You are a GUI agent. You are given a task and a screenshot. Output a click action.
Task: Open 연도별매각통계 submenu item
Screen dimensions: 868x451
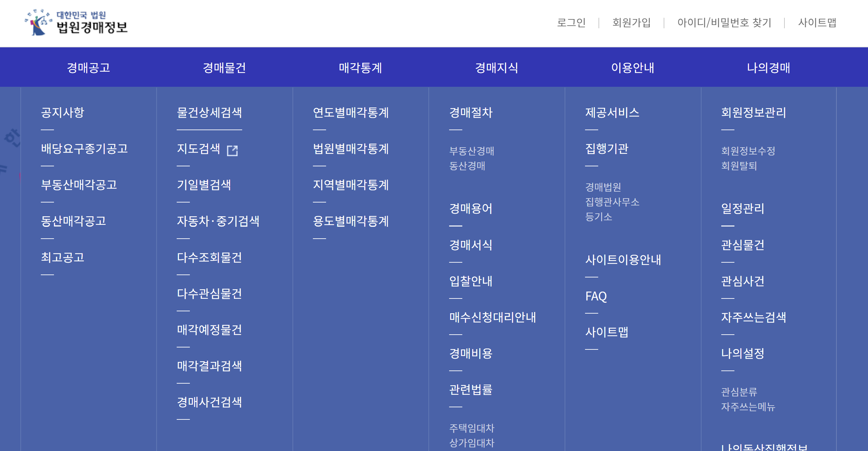click(351, 112)
